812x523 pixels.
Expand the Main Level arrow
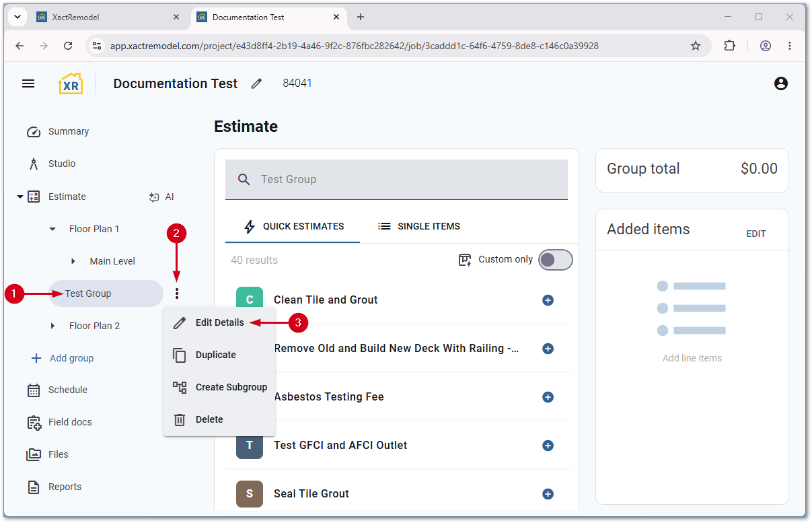tap(73, 261)
